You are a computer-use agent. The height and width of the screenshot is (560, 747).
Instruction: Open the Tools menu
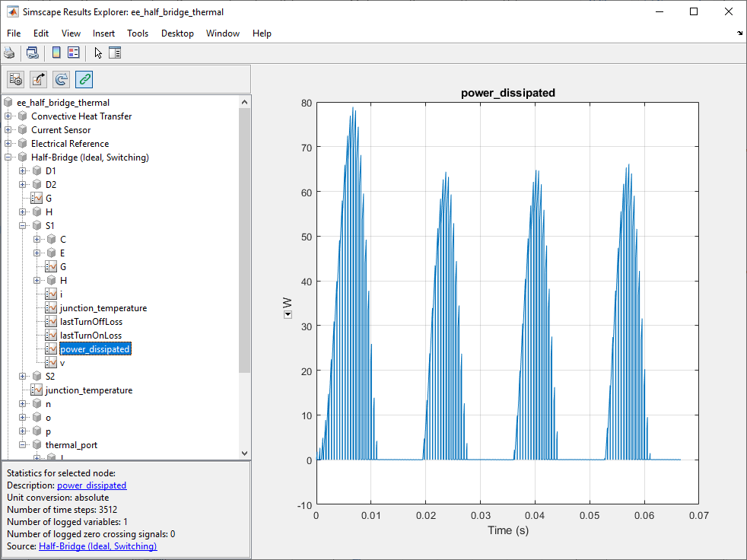pos(138,33)
